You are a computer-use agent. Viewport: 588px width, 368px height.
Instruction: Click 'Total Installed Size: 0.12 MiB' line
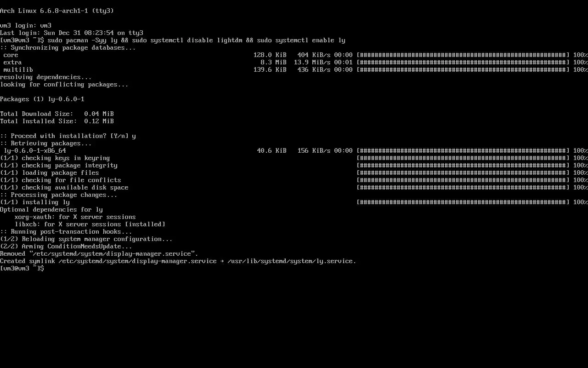[x=57, y=121]
